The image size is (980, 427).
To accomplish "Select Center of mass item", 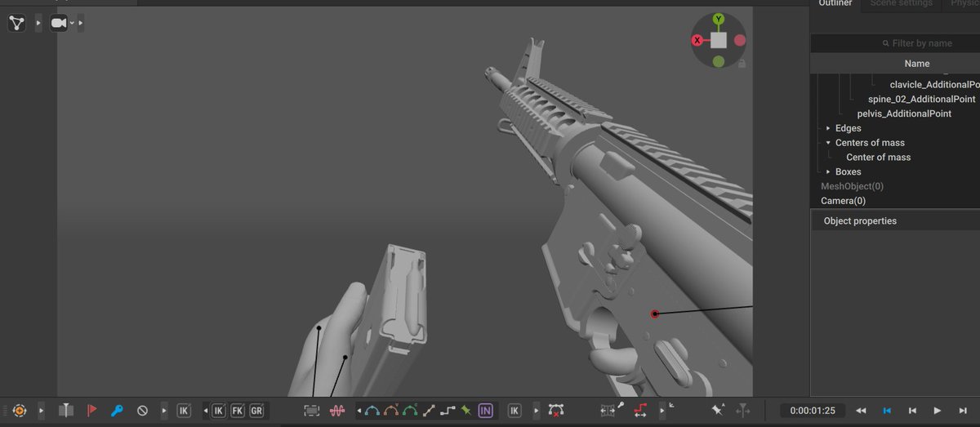I will click(878, 158).
